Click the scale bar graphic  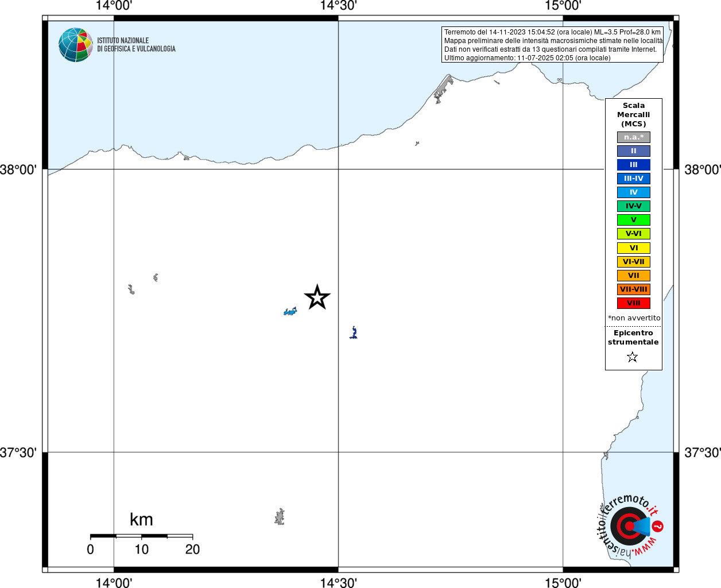(141, 536)
